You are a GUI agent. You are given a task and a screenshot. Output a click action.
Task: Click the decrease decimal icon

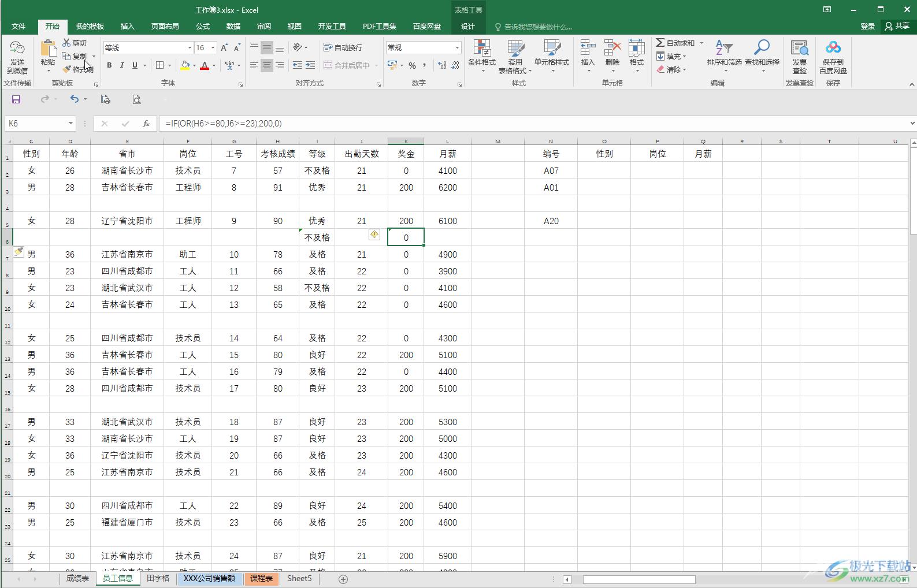(455, 65)
